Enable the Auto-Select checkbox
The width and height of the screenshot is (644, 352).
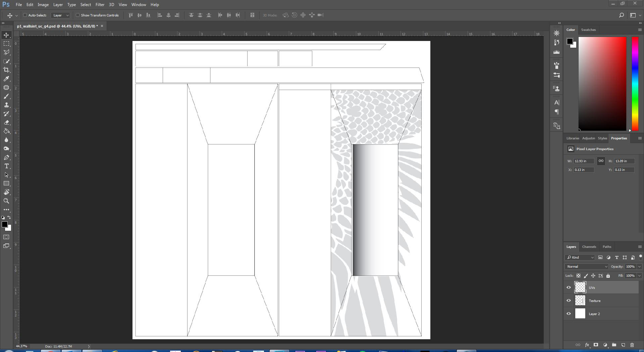point(25,15)
